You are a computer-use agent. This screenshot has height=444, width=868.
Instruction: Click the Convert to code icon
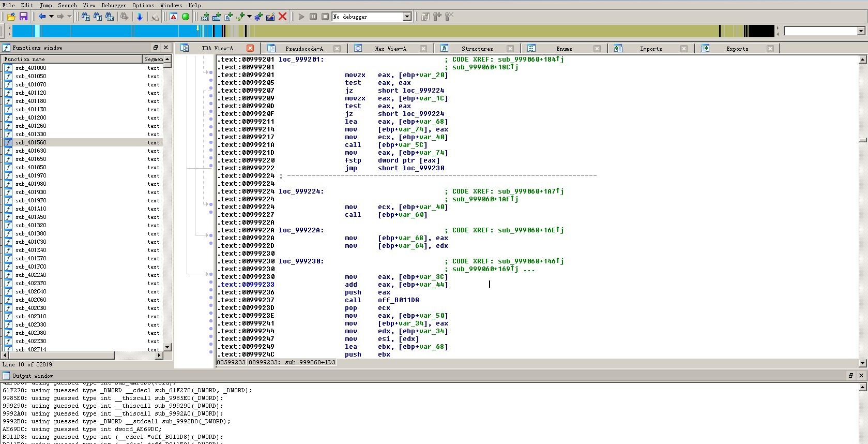pyautogui.click(x=205, y=17)
